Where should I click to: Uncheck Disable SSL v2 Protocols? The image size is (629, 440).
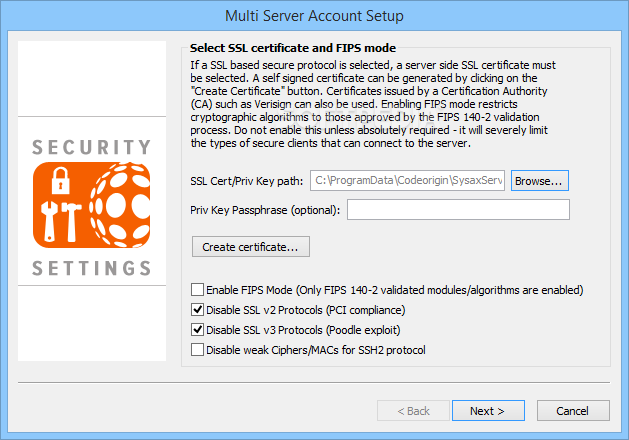coord(197,310)
